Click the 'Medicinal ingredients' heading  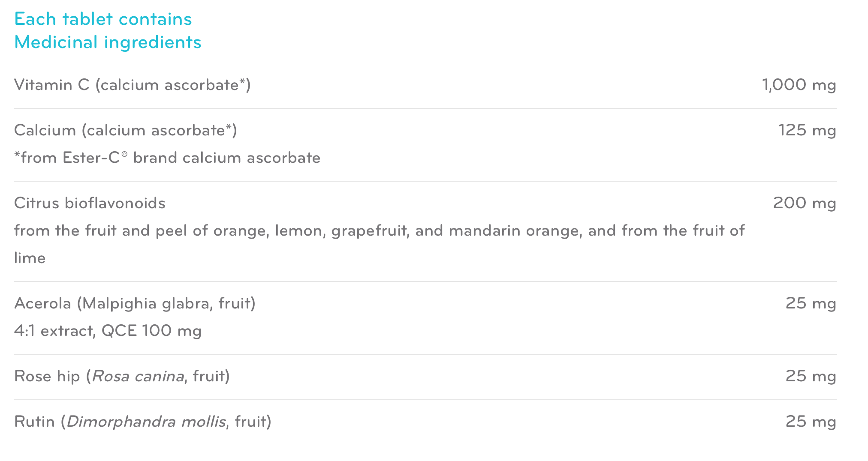click(108, 42)
